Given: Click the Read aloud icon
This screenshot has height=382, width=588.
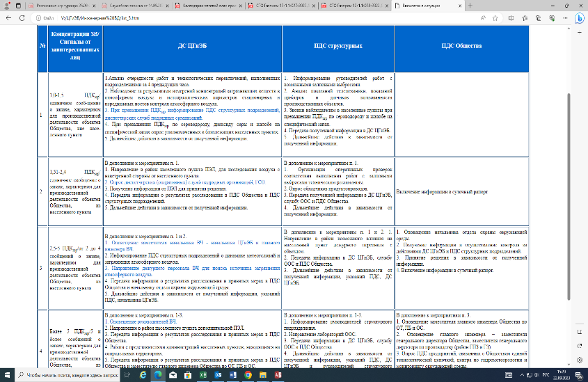Looking at the screenshot, I should pos(483,18).
